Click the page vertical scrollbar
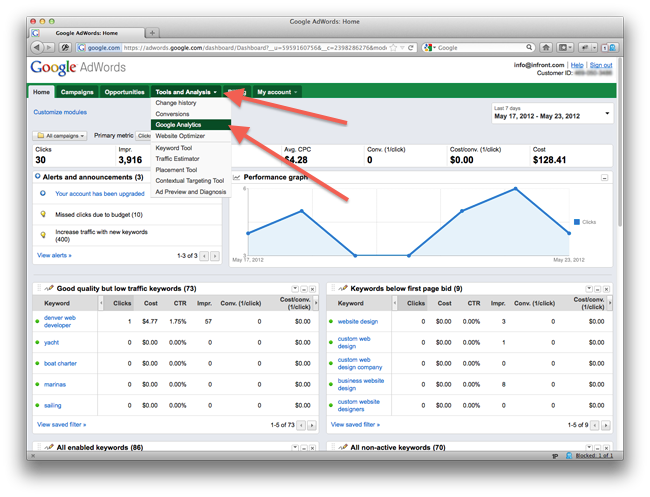This screenshot has height=497, width=650. coord(620,141)
